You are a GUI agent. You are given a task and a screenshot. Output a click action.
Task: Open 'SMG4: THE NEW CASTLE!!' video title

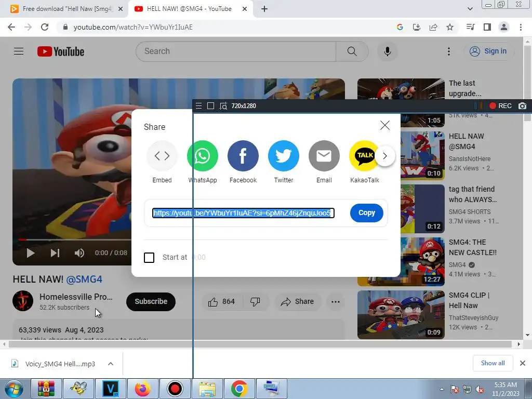pos(472,247)
